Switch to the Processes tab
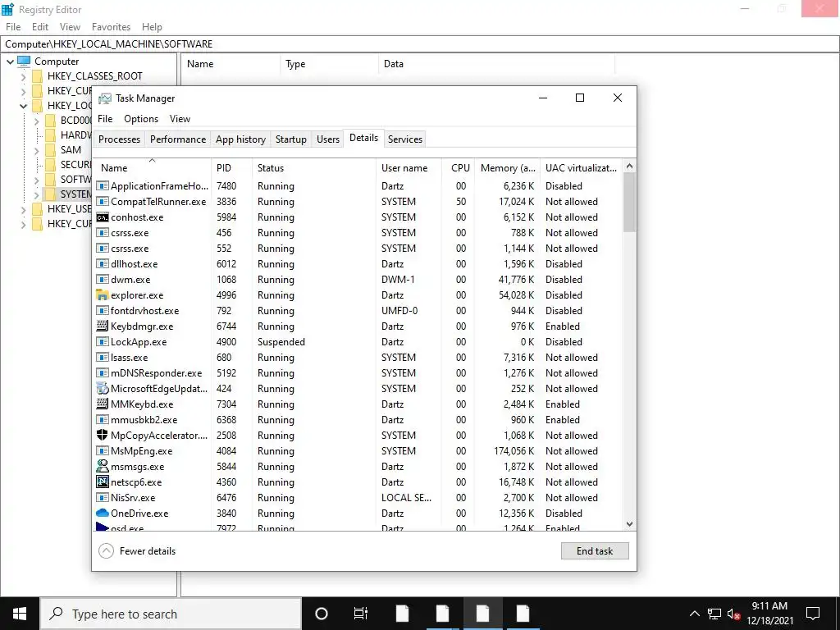The image size is (840, 630). tap(119, 139)
